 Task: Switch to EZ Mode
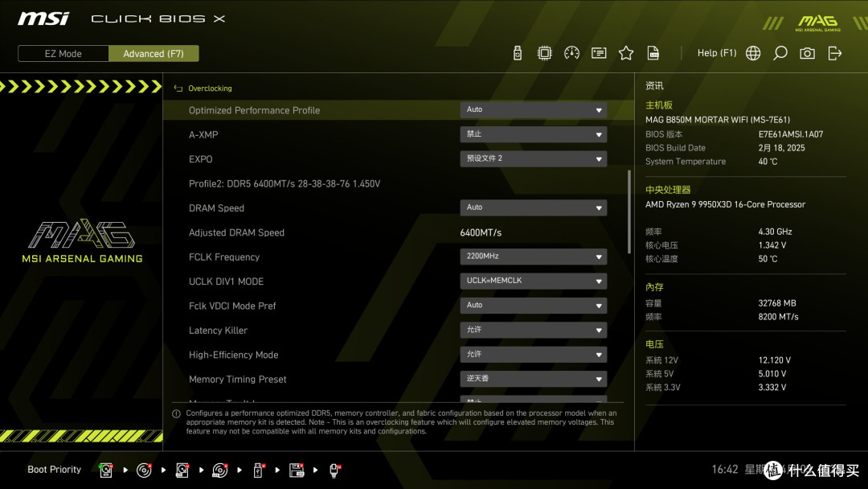(63, 54)
